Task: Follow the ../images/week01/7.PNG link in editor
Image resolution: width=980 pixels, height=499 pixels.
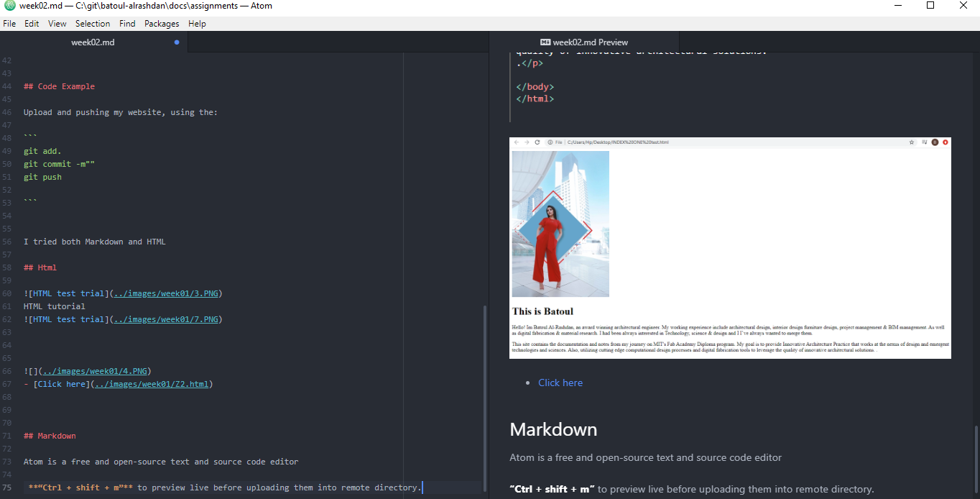Action: [166, 319]
